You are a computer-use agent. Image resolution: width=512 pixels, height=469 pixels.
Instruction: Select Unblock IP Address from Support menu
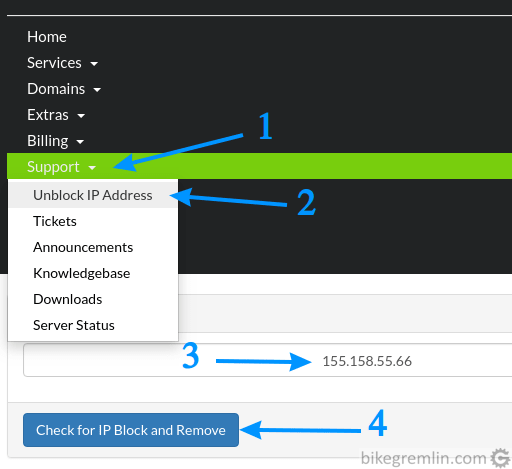click(x=93, y=195)
